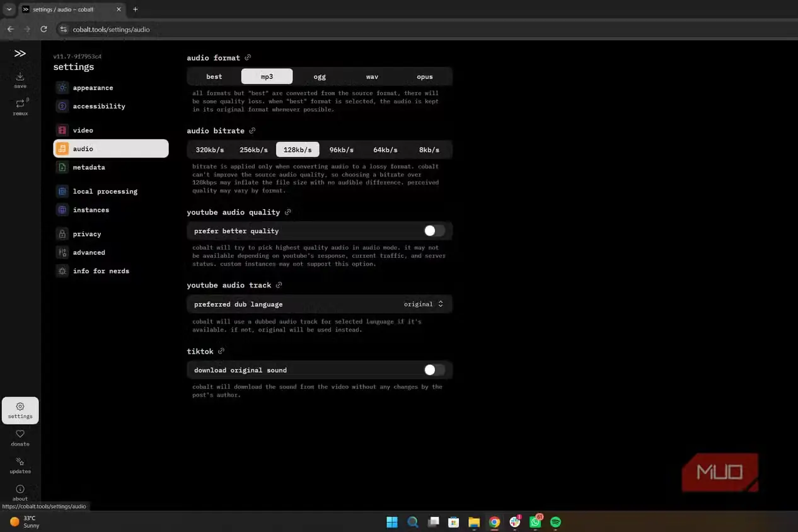Viewport: 798px width, 532px height.
Task: Open the settings sidebar button
Action: coord(20,410)
